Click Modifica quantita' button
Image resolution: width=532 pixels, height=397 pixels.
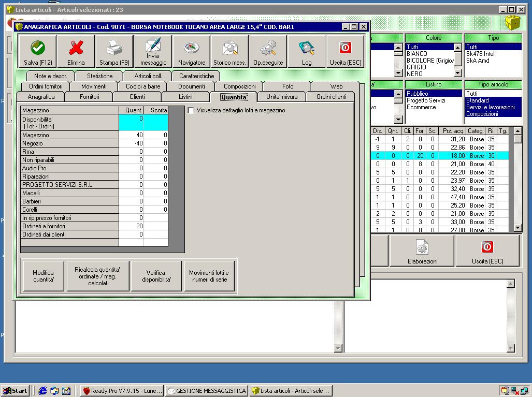click(43, 276)
